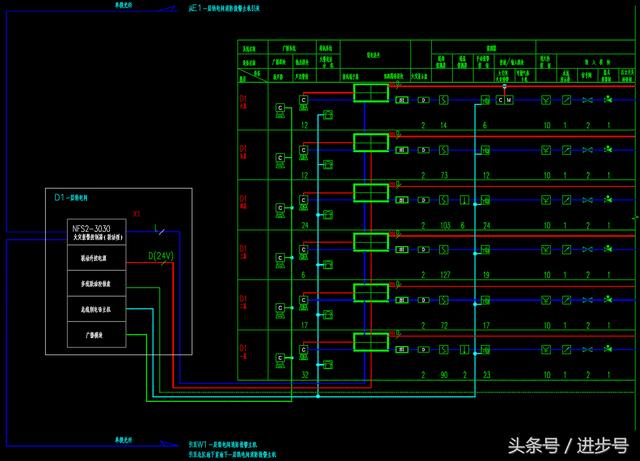Select the fire telephone symbol in the count 127 row
The width and height of the screenshot is (640, 461).
(x=328, y=265)
